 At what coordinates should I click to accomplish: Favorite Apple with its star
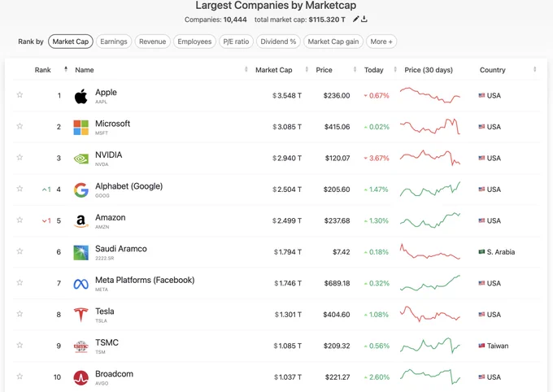tap(20, 94)
